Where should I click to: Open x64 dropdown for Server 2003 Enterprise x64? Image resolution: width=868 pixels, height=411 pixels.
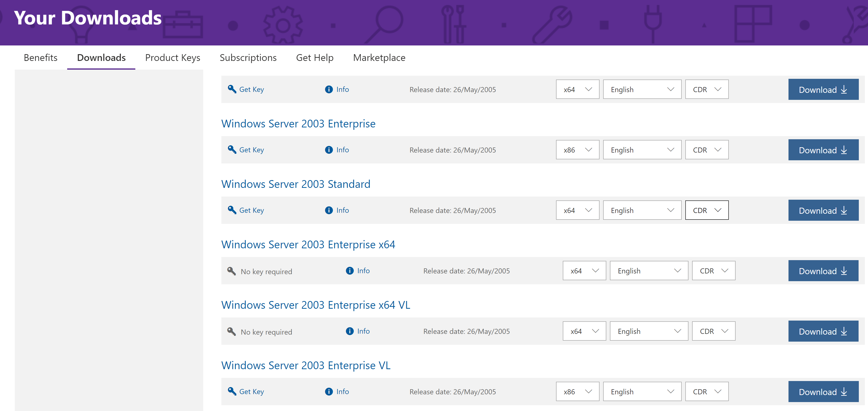point(584,270)
